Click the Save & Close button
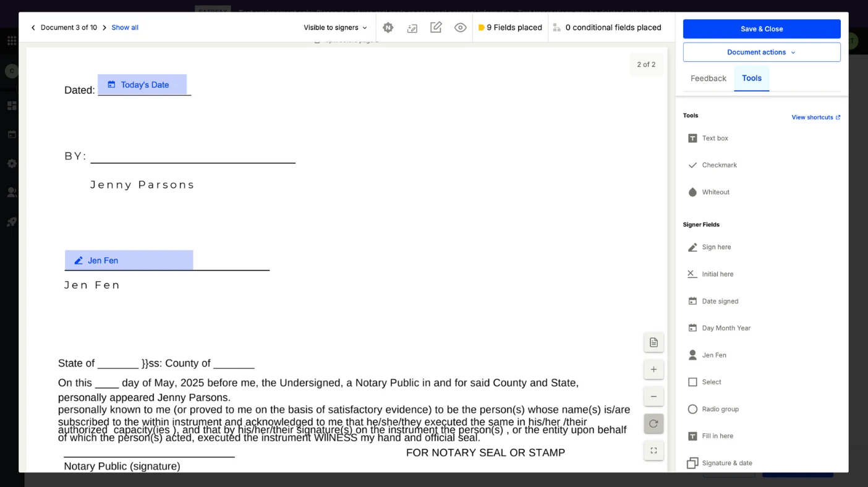This screenshot has height=487, width=868. pos(762,29)
